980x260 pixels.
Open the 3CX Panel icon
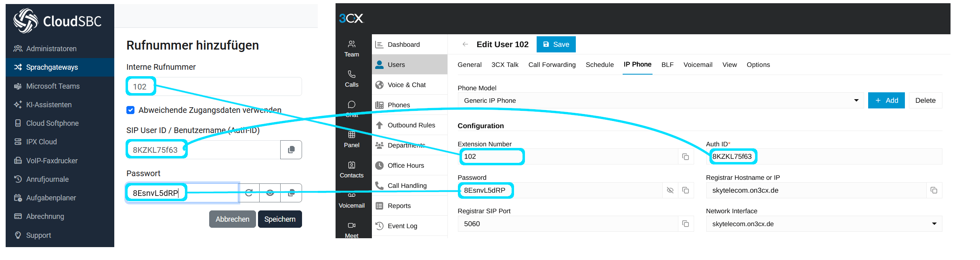pos(352,139)
